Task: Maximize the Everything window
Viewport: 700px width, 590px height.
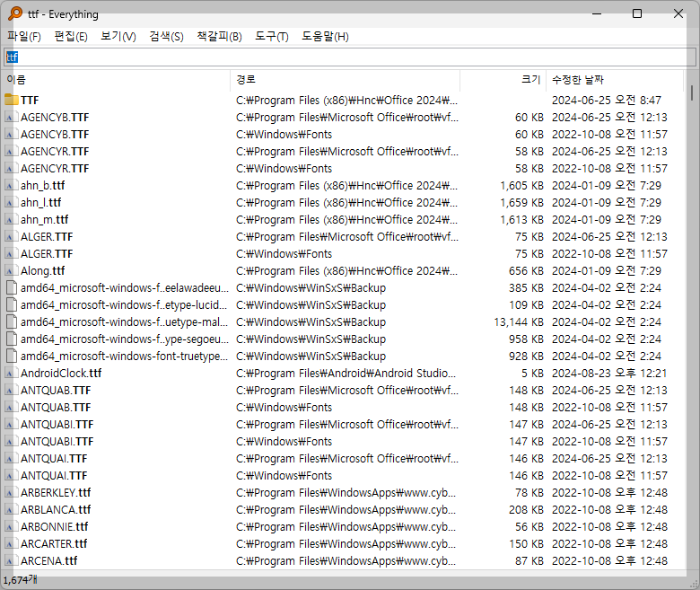Action: coord(637,13)
